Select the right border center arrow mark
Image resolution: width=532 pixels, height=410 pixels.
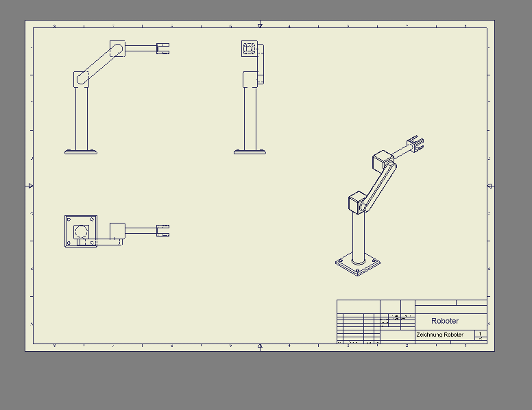[490, 186]
